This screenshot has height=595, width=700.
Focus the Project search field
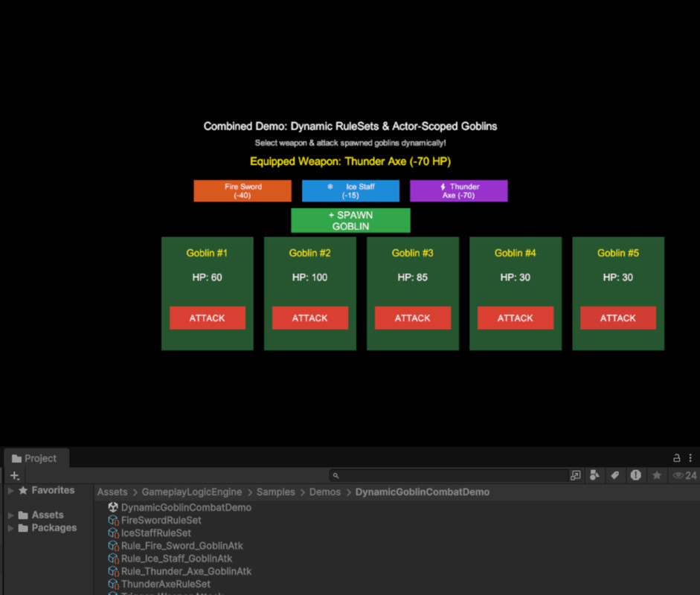449,476
